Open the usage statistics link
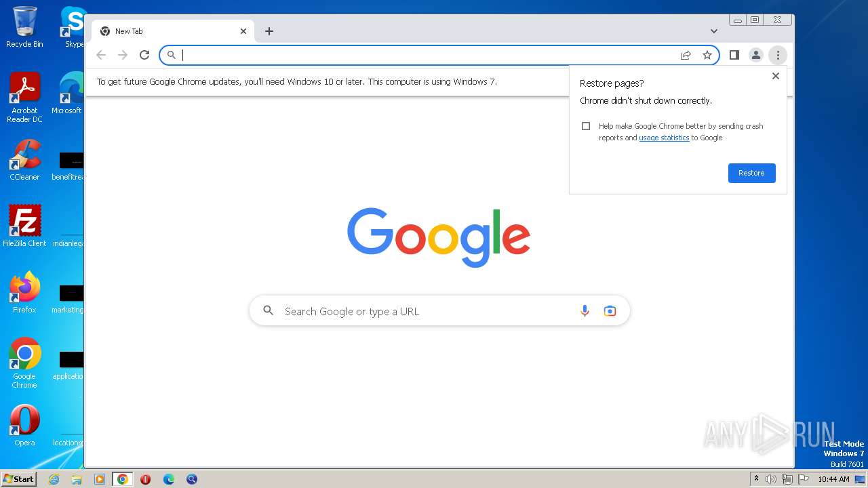Image resolution: width=868 pixels, height=488 pixels. pyautogui.click(x=664, y=138)
